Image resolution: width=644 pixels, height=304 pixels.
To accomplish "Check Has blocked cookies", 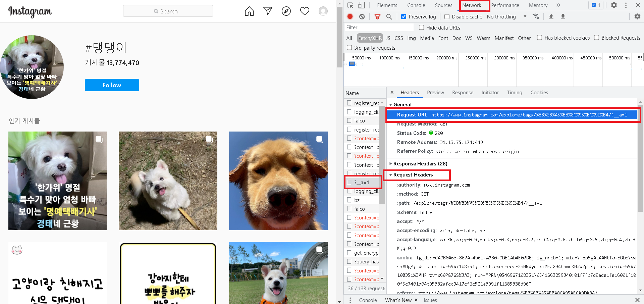I will click(x=539, y=38).
